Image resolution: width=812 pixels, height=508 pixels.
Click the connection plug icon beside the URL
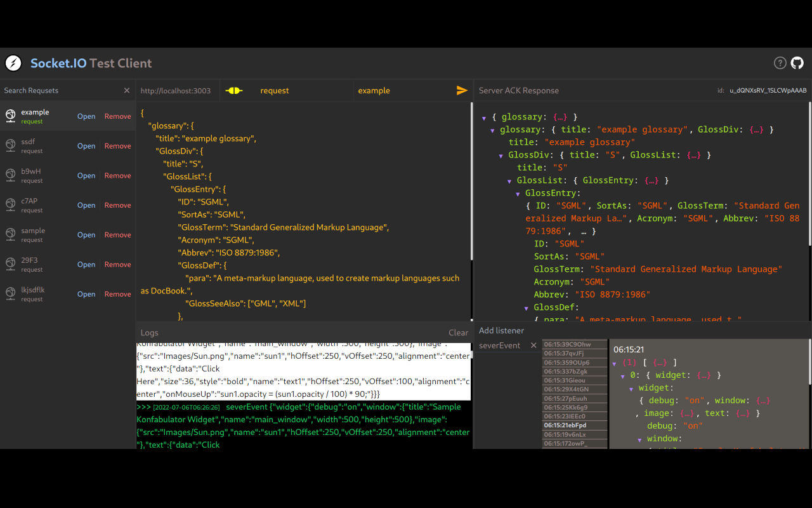coord(233,90)
